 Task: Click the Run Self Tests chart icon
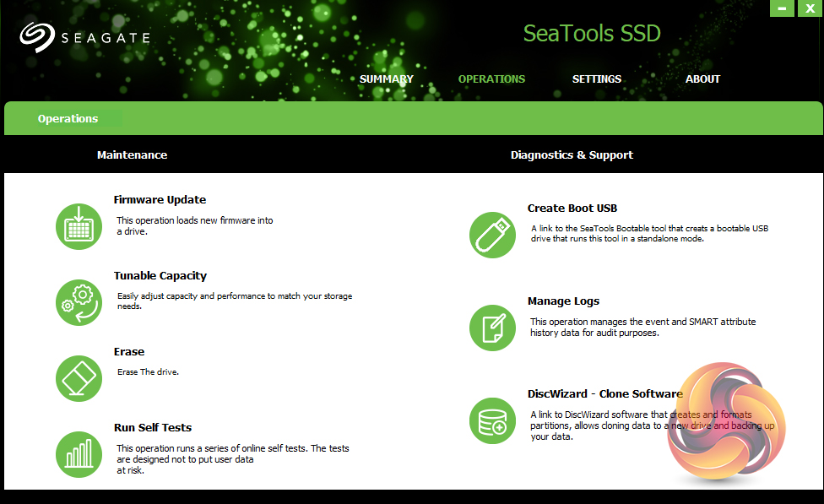click(x=79, y=454)
